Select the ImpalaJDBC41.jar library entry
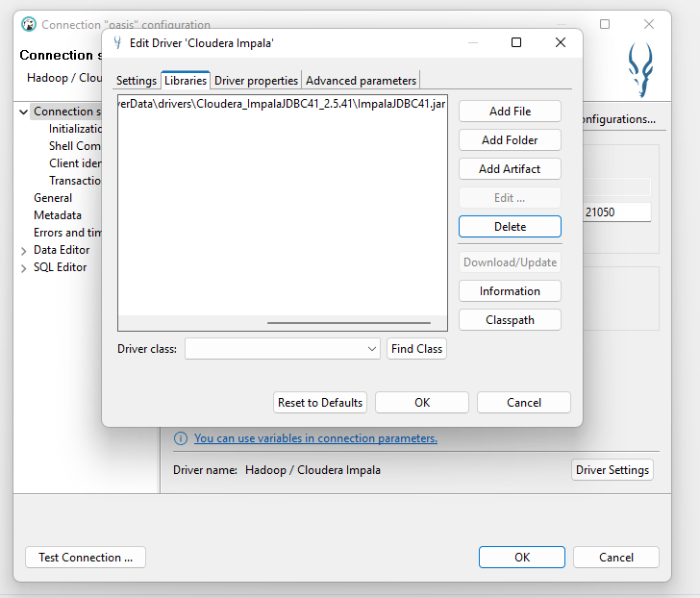700x598 pixels. [x=282, y=104]
